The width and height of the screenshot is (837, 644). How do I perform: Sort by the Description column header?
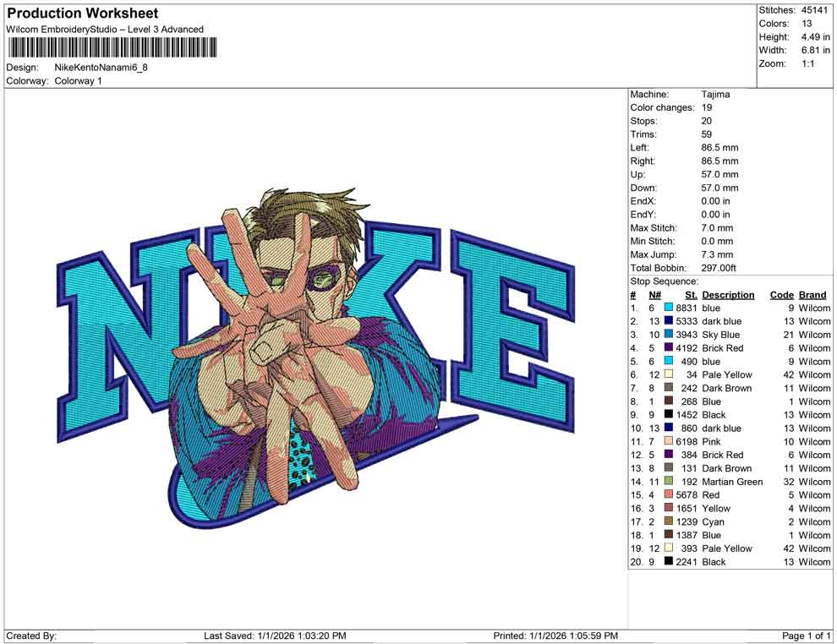(728, 294)
